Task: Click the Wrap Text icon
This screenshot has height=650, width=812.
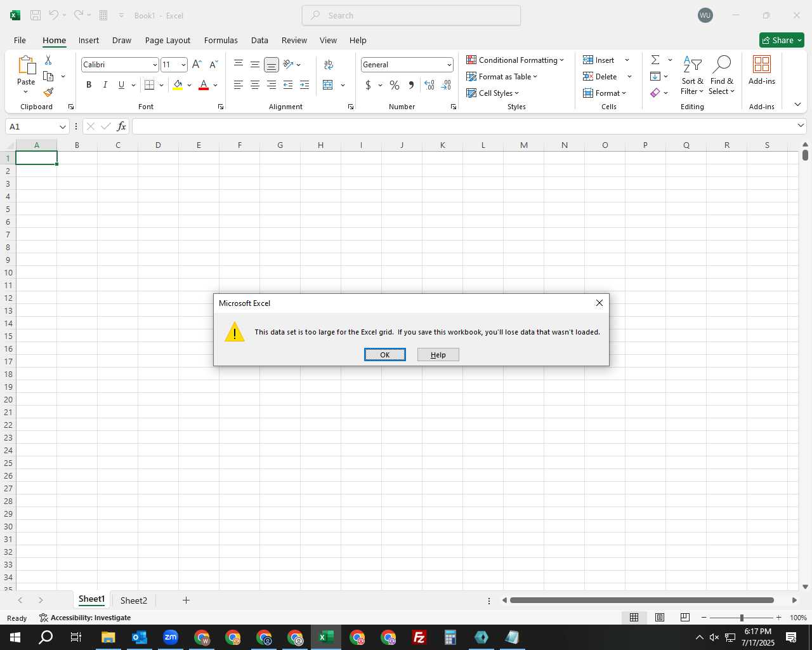Action: pos(329,64)
